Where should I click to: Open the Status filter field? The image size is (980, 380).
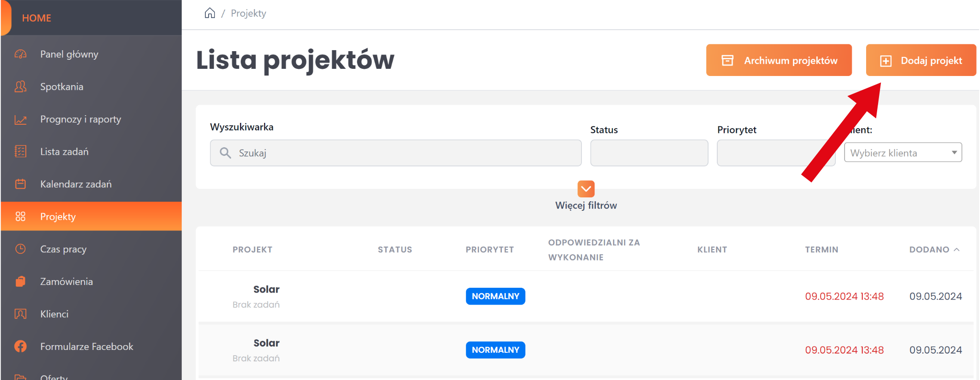coord(649,153)
